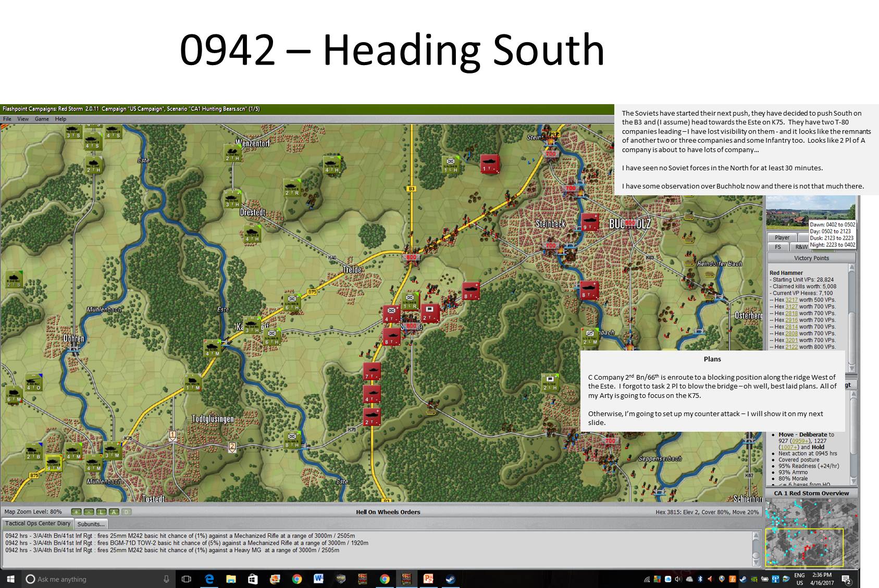
Task: Click the L map zoom-bar button
Action: [x=101, y=512]
